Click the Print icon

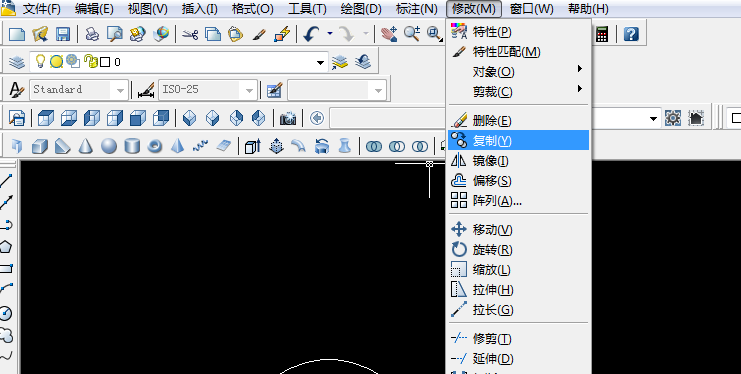coord(92,34)
